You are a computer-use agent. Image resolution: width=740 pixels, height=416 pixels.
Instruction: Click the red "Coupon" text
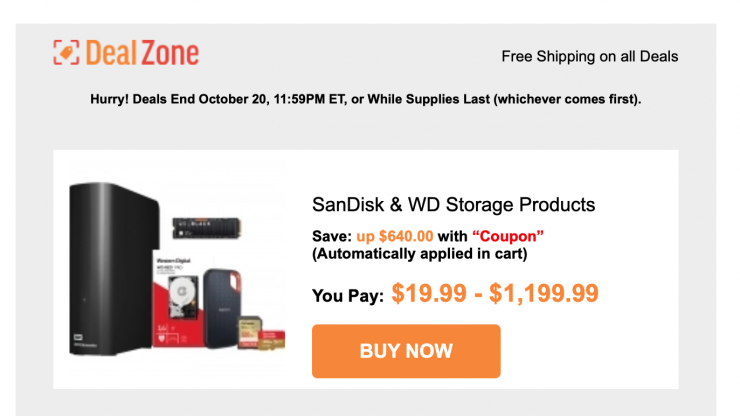[x=507, y=236]
